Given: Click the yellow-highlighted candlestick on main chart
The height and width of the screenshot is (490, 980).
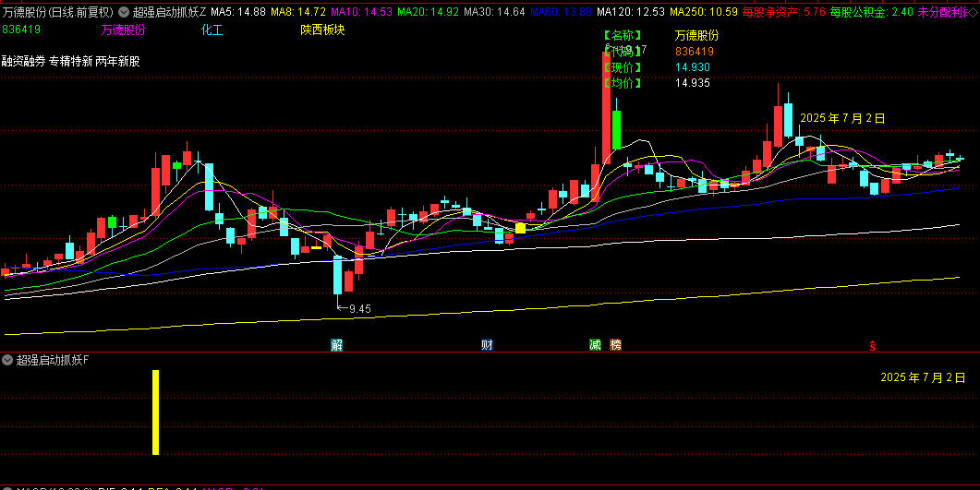Looking at the screenshot, I should pos(520,228).
